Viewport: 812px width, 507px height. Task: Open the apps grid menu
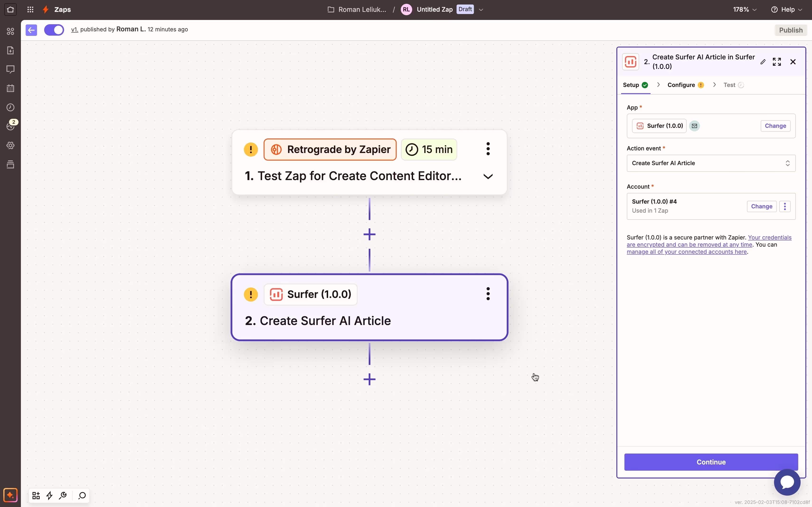pyautogui.click(x=30, y=10)
